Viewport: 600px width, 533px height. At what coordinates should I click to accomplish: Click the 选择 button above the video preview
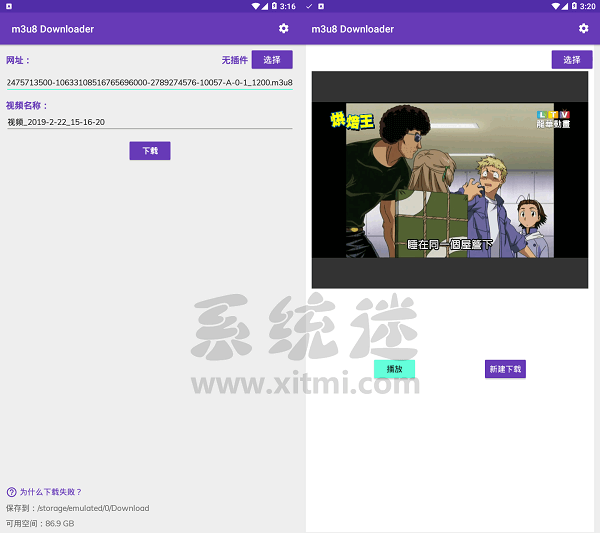572,60
